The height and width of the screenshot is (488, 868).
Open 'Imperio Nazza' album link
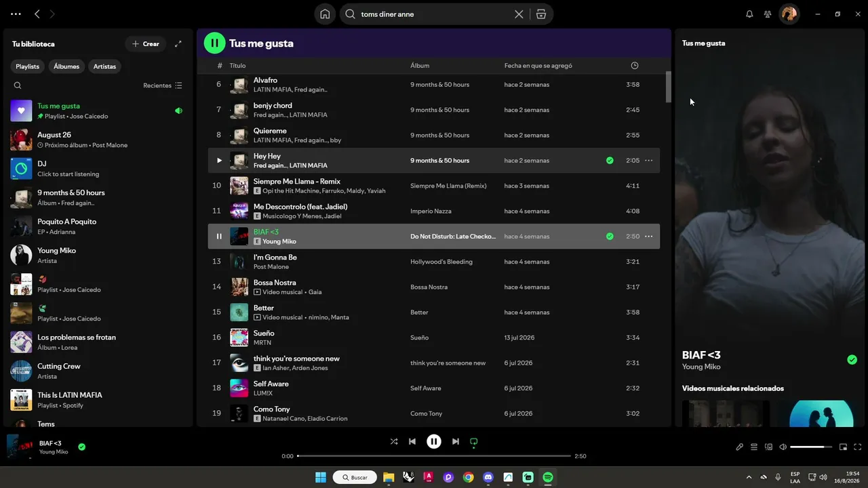pos(431,211)
